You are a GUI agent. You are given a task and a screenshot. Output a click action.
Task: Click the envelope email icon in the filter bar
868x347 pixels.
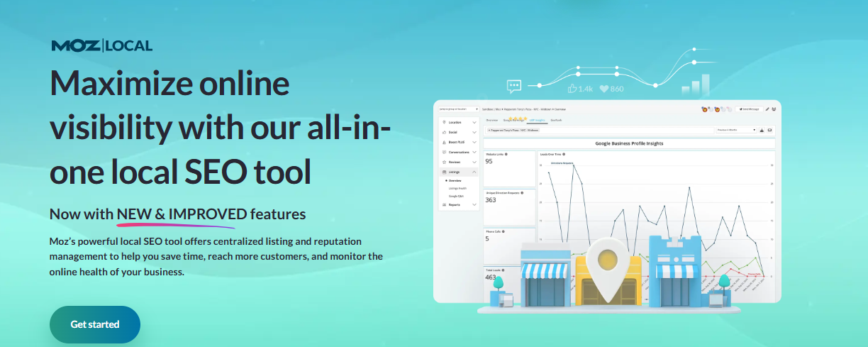[769, 130]
